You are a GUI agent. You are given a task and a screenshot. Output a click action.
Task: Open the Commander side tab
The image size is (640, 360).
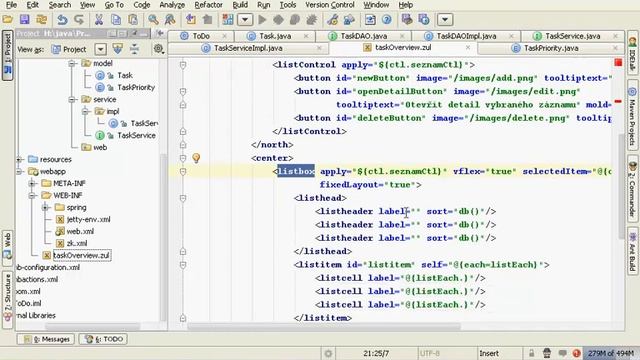pos(632,189)
